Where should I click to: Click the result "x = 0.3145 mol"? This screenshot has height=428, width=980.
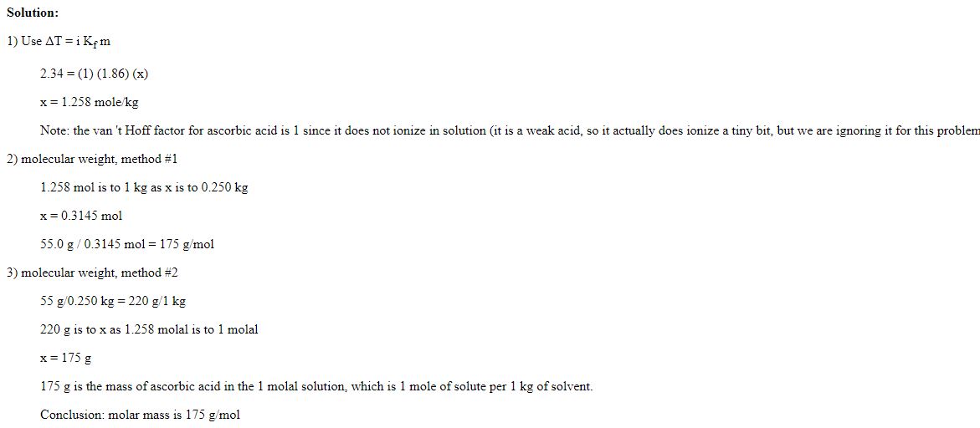click(81, 216)
